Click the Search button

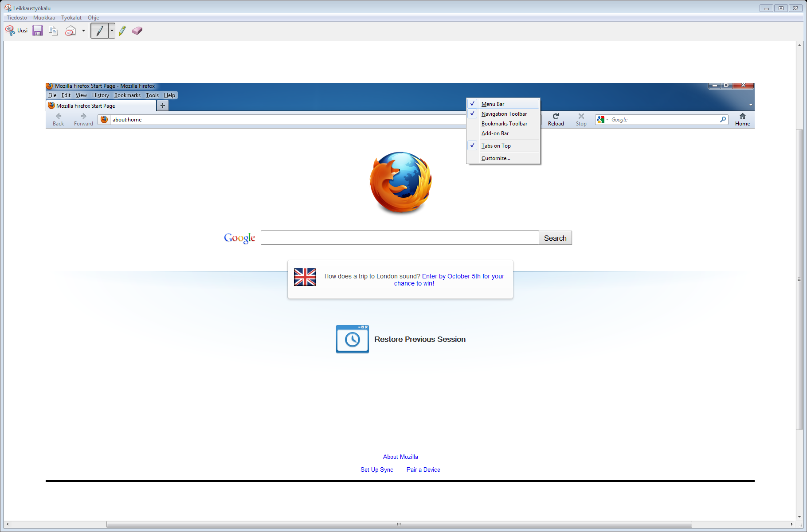pyautogui.click(x=555, y=238)
